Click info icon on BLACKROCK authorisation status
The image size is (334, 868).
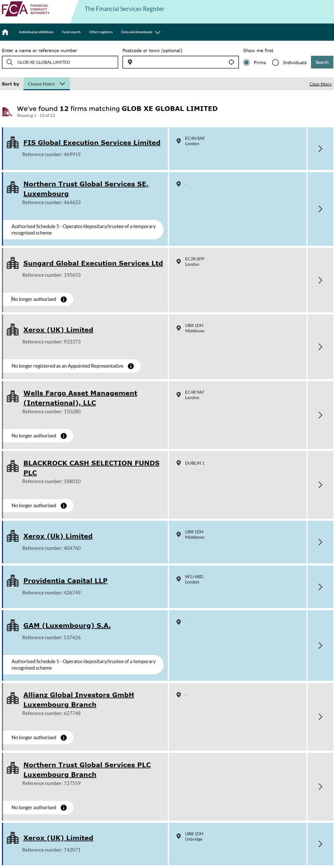point(64,506)
